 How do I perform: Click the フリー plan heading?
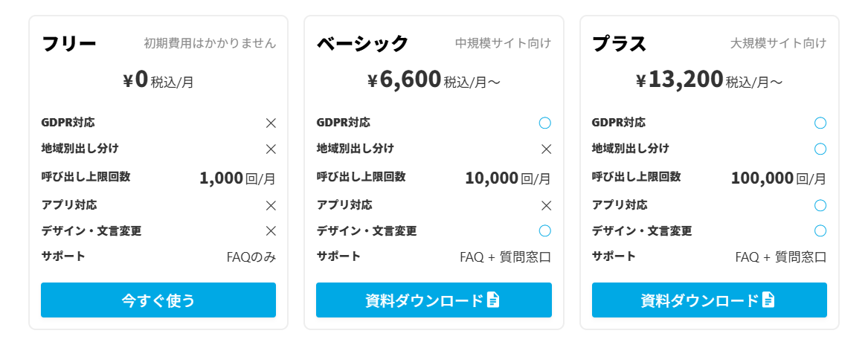tap(69, 43)
